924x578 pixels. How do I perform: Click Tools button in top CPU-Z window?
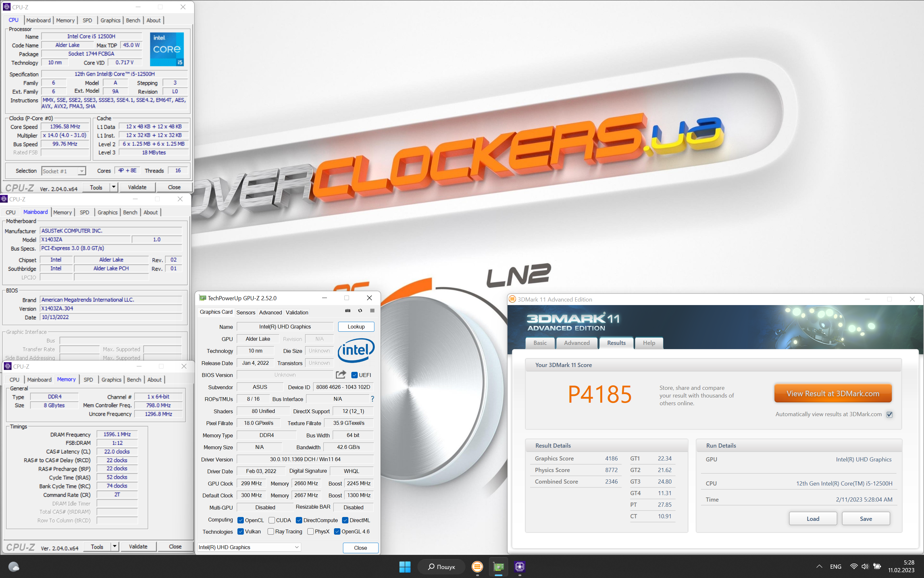(96, 187)
